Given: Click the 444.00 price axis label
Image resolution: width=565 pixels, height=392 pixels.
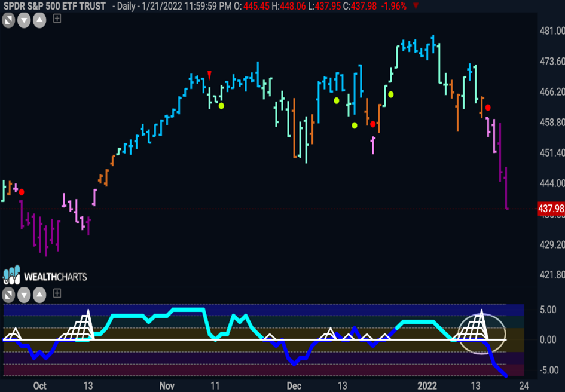Looking at the screenshot, I should pyautogui.click(x=552, y=183).
